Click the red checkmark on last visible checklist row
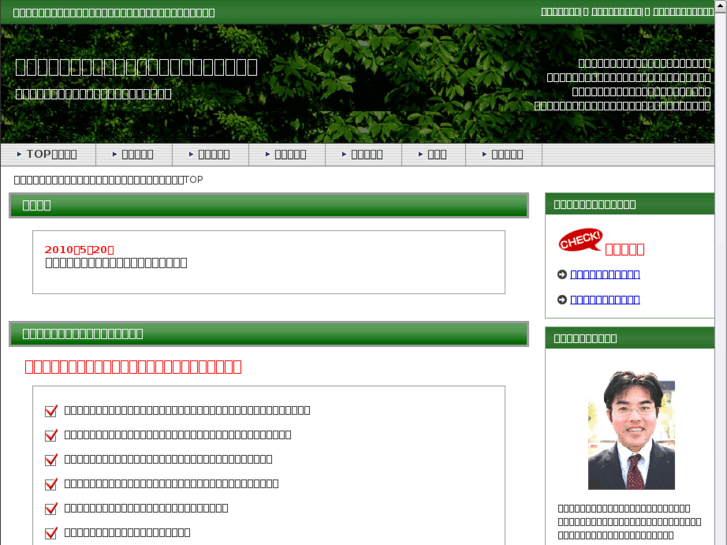The height and width of the screenshot is (545, 727). [x=51, y=533]
